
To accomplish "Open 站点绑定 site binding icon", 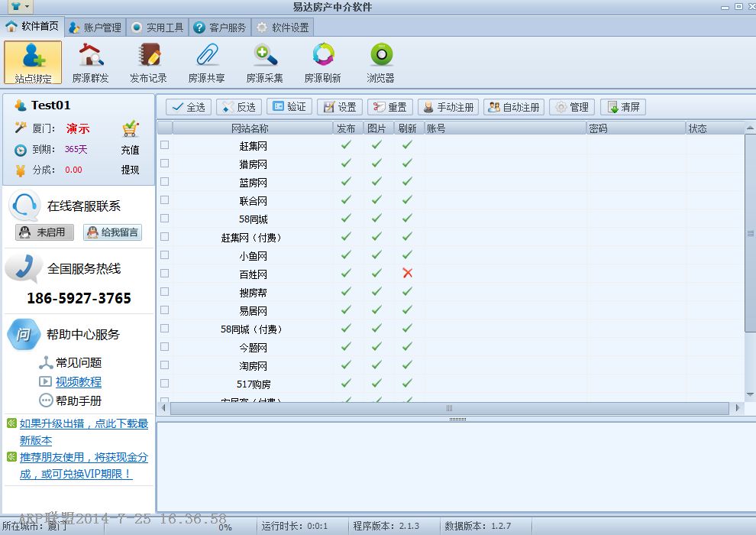I will (33, 62).
